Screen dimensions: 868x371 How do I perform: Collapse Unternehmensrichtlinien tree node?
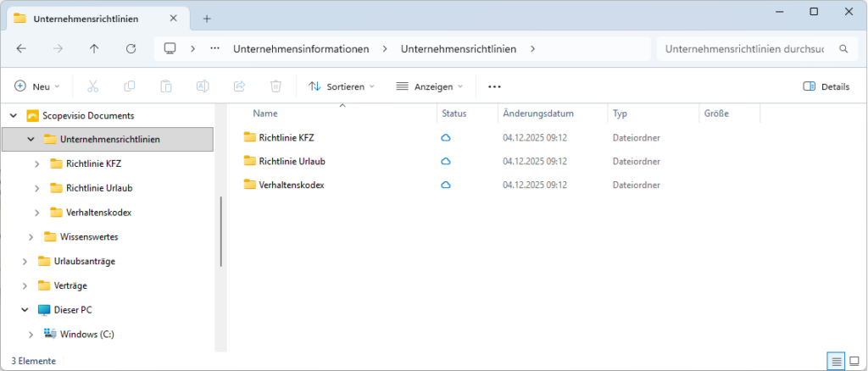click(31, 139)
